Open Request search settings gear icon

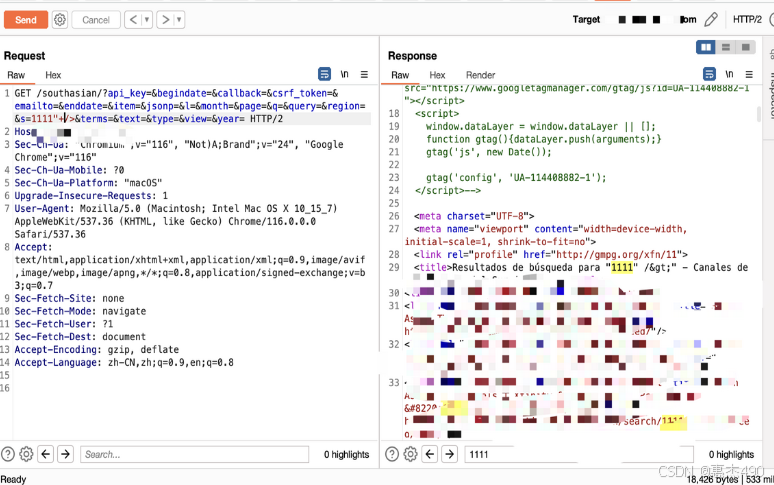tap(26, 454)
